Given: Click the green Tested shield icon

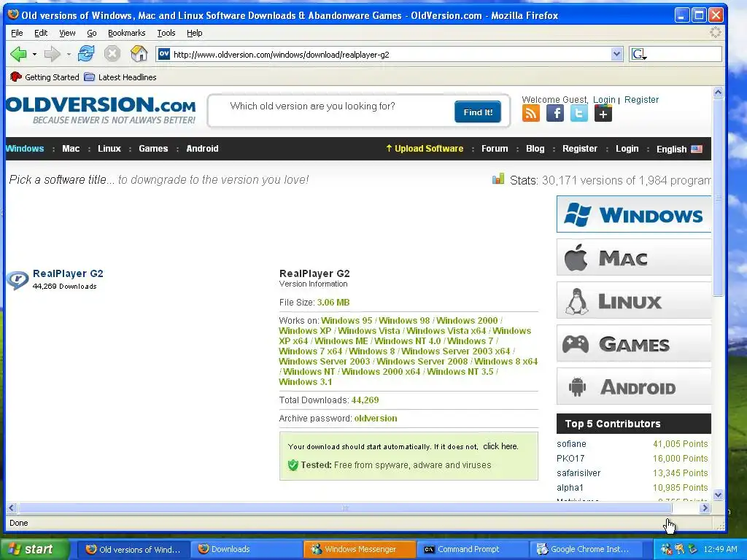Looking at the screenshot, I should (x=293, y=464).
